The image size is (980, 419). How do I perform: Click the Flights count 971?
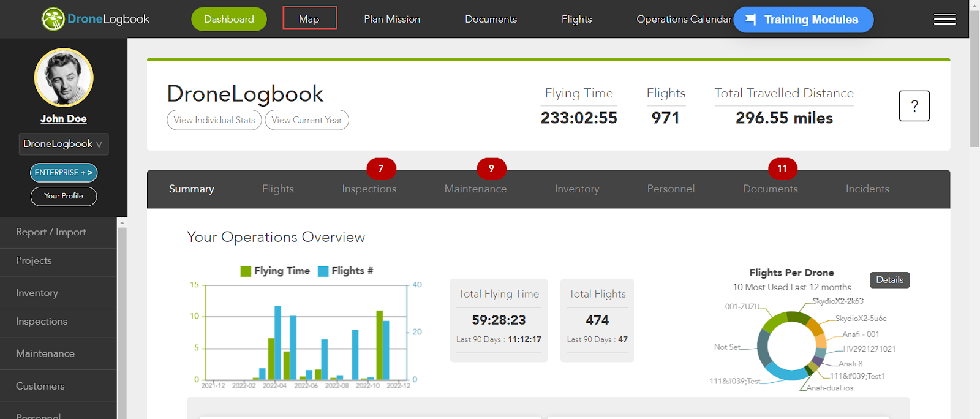(666, 118)
